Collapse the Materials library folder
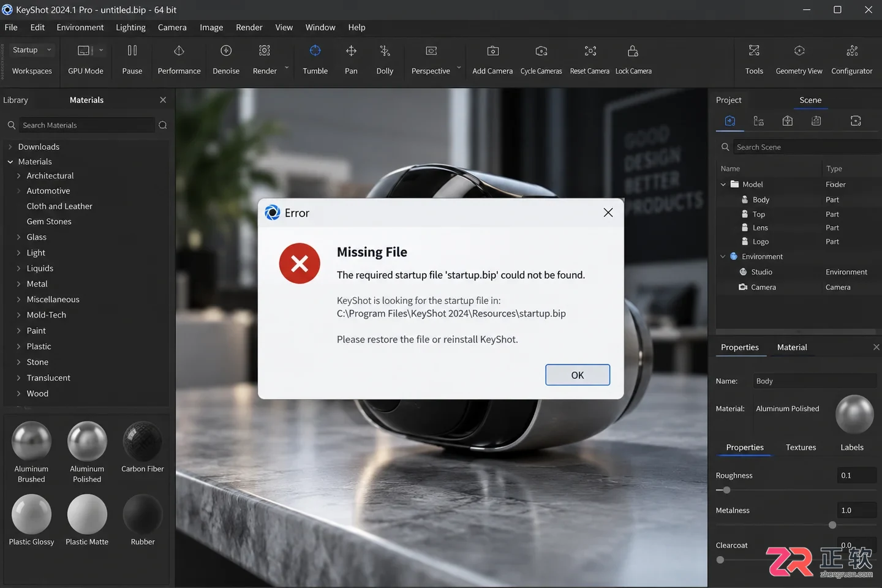This screenshot has height=588, width=882. tap(10, 162)
